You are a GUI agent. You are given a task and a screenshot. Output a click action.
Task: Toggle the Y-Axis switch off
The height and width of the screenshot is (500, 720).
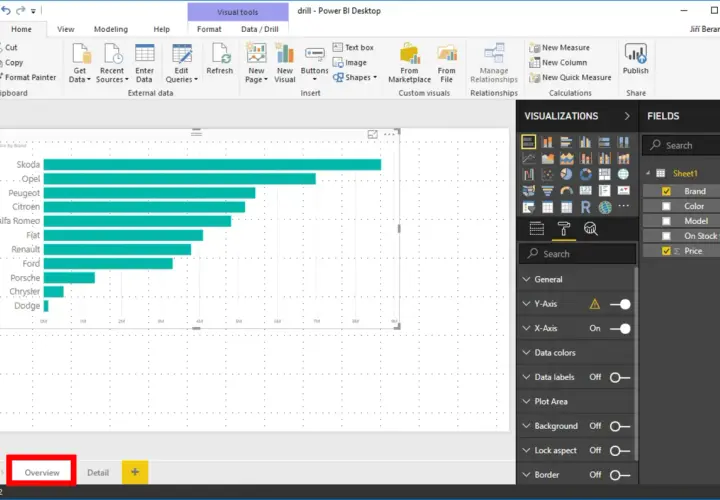coord(620,304)
